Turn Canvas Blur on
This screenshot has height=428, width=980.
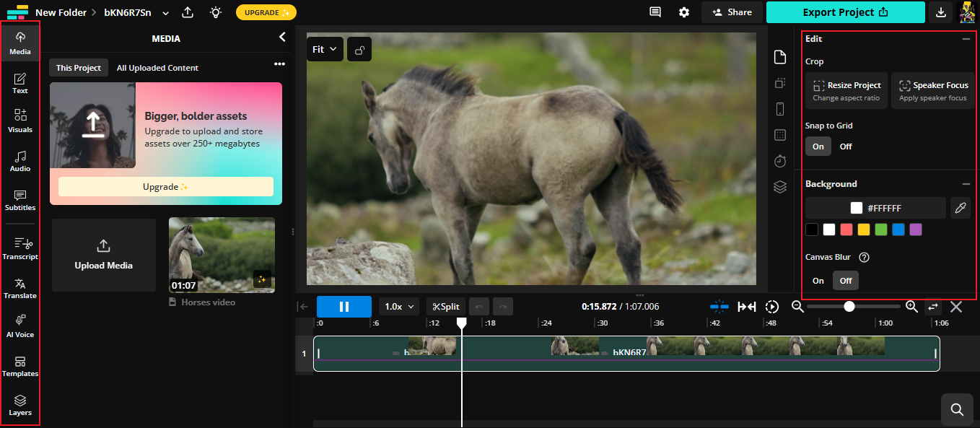click(818, 281)
